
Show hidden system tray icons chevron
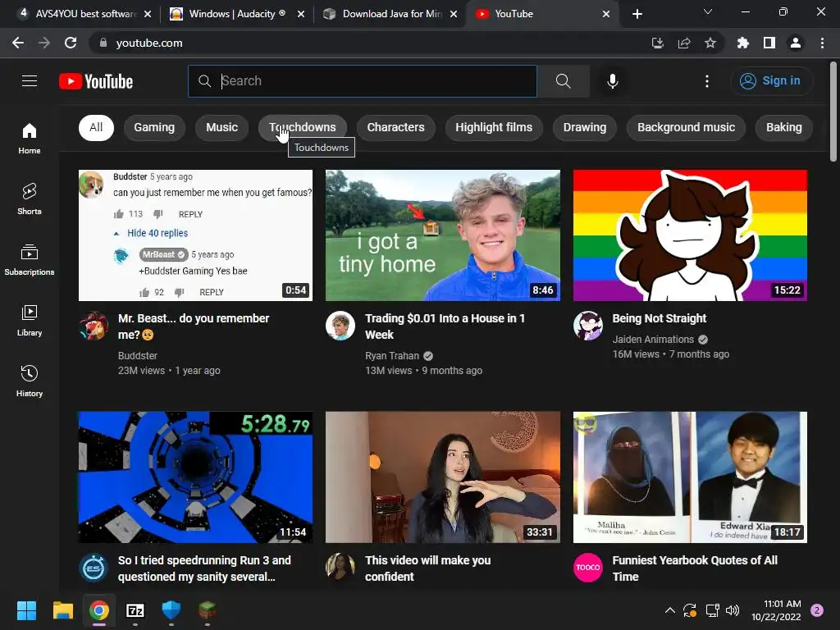click(x=669, y=610)
